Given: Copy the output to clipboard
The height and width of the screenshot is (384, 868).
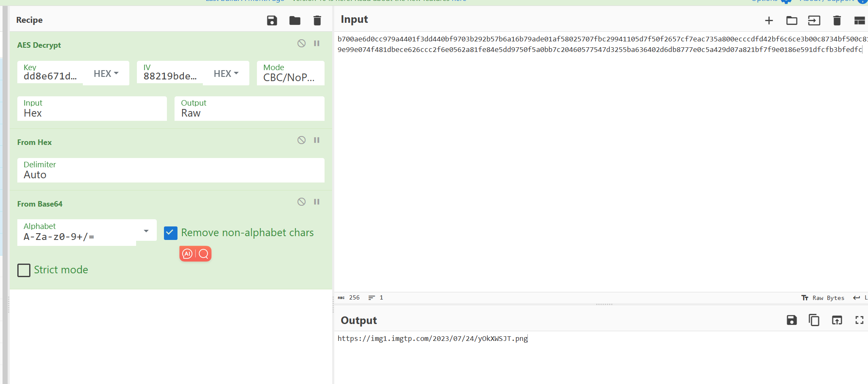Looking at the screenshot, I should (814, 320).
